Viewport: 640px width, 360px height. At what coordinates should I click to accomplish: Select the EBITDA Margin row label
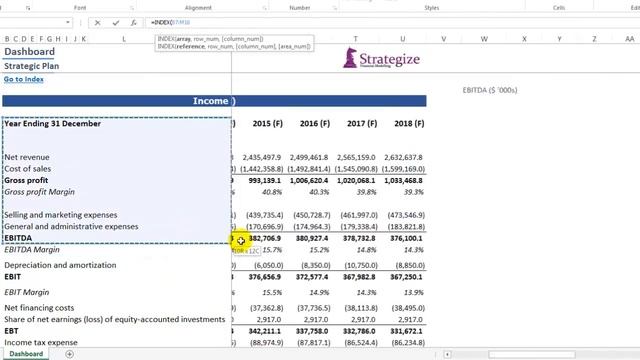coord(32,250)
